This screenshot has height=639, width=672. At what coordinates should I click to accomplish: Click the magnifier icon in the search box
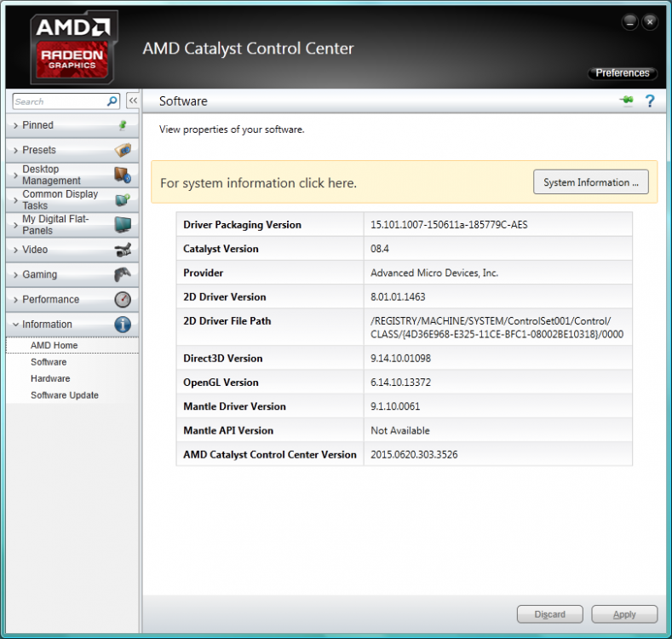pos(112,101)
